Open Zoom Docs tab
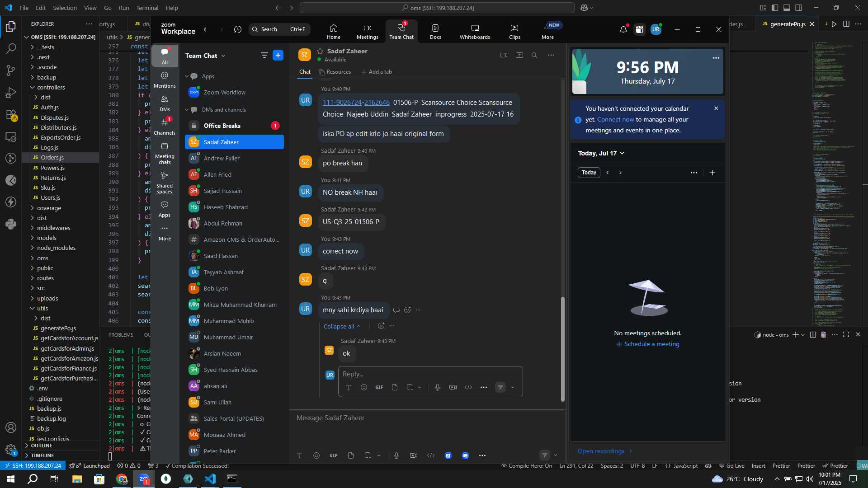This screenshot has height=488, width=868. (435, 31)
